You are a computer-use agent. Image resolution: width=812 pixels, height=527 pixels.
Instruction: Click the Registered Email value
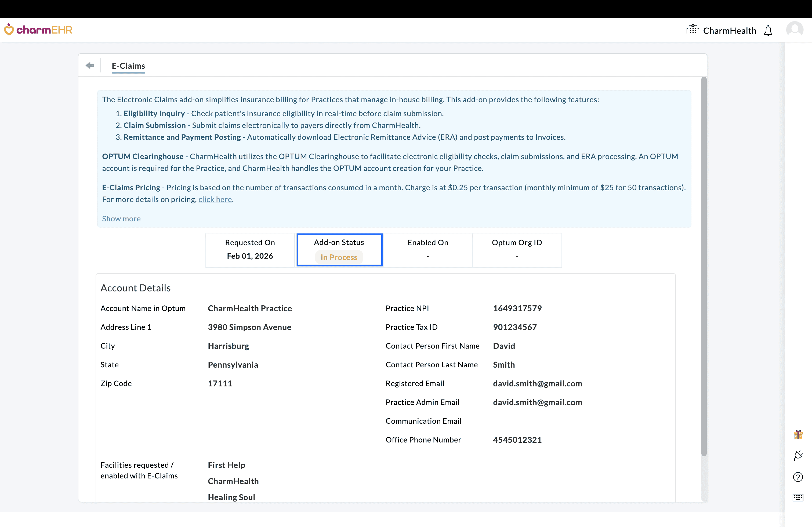click(537, 383)
